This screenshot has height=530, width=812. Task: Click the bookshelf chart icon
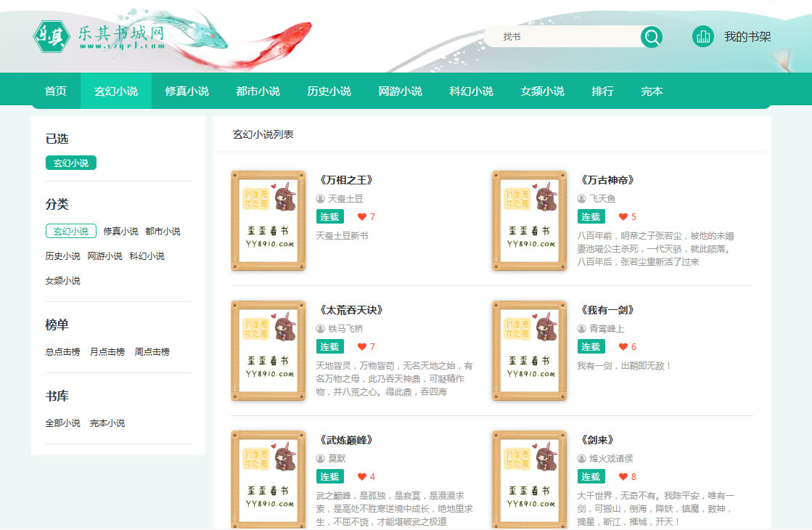[702, 36]
